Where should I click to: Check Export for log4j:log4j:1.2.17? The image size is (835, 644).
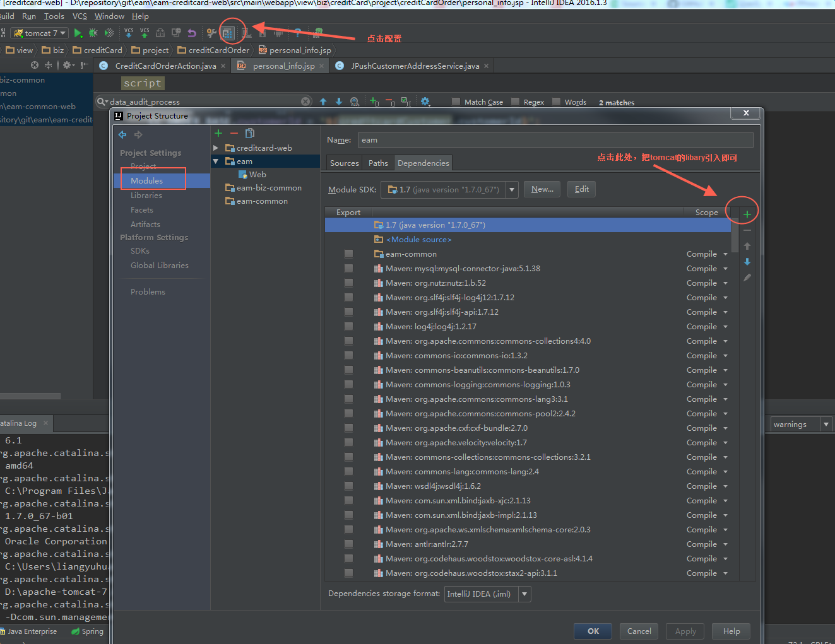[x=348, y=326]
